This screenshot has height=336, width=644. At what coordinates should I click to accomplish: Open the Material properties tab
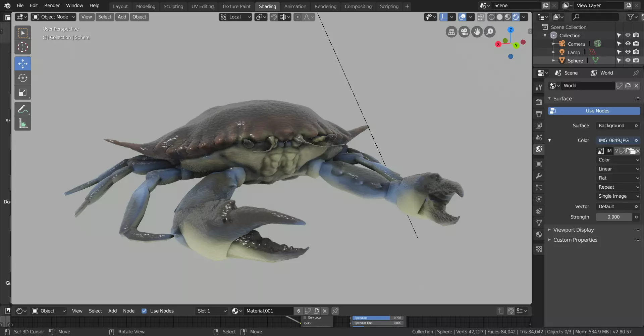point(539,234)
